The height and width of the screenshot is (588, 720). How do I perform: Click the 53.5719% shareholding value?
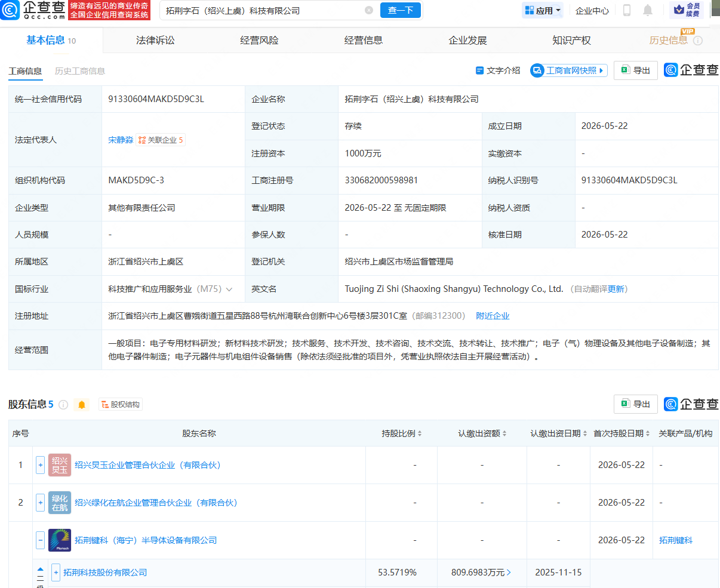coord(398,572)
